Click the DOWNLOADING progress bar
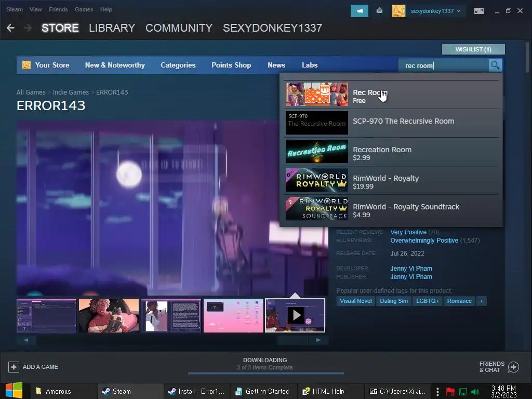The width and height of the screenshot is (532, 399). (265, 373)
